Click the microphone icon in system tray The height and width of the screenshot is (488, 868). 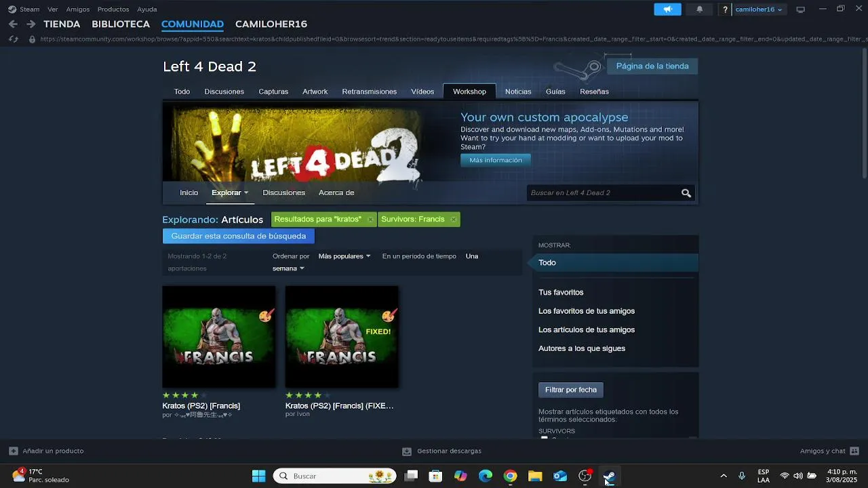coord(742,476)
